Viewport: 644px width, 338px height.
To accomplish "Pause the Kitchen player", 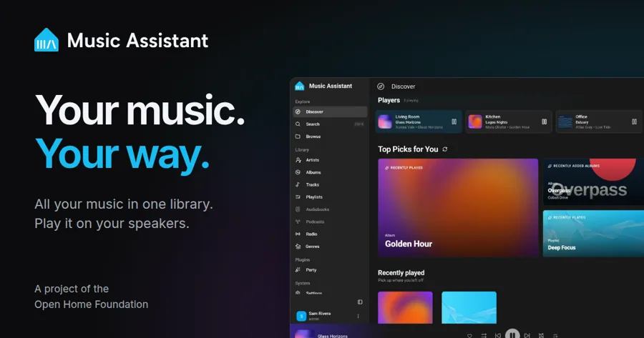I will (544, 121).
